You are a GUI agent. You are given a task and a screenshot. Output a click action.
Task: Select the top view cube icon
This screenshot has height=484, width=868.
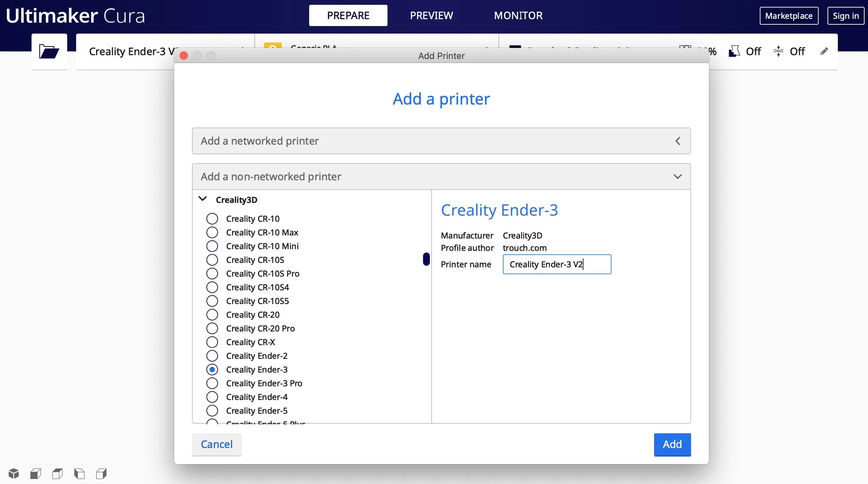58,473
